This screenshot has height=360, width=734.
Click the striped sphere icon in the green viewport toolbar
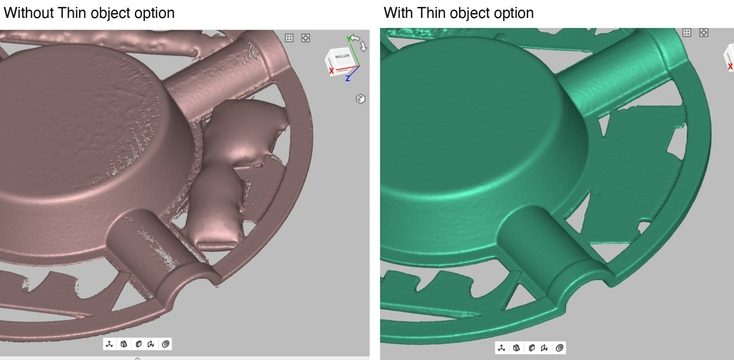click(559, 348)
